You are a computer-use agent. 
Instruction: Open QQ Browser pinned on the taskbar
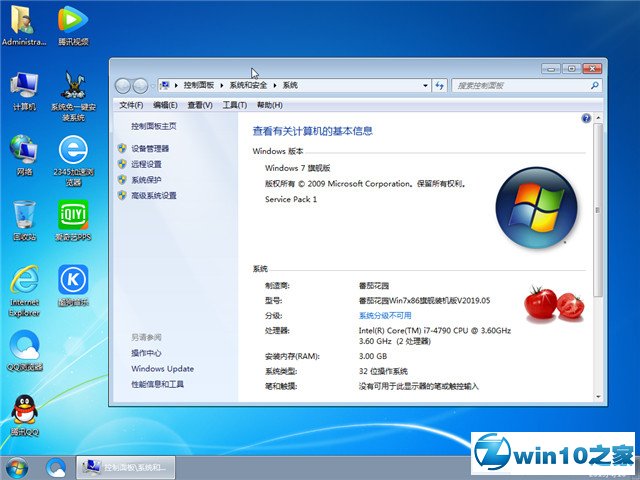(x=56, y=468)
